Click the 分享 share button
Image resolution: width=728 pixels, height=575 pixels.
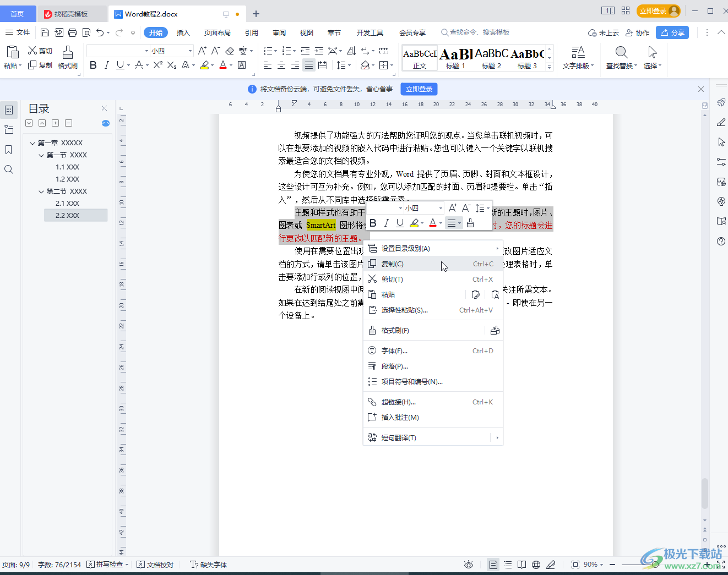pos(672,32)
